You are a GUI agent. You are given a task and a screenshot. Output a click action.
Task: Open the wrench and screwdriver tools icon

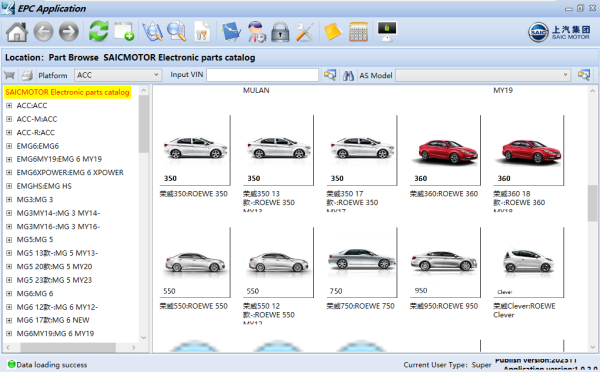pos(305,32)
